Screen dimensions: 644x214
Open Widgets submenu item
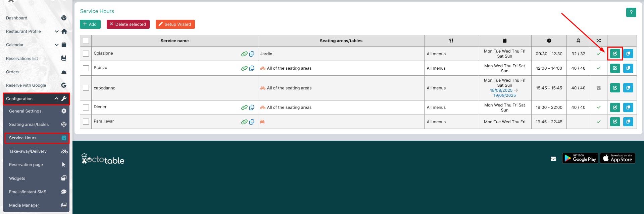(36, 179)
